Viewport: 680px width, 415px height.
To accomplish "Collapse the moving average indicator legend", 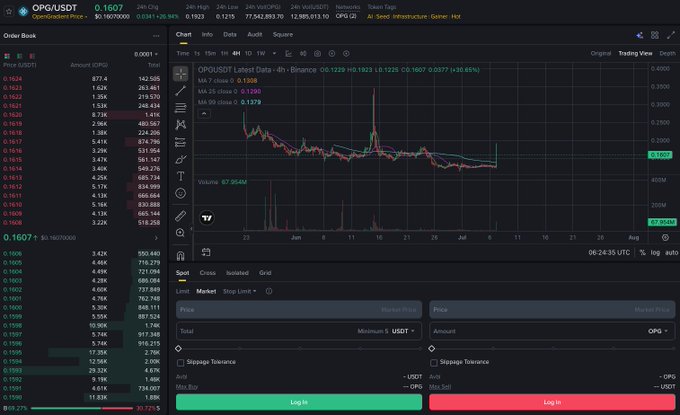I will click(204, 114).
